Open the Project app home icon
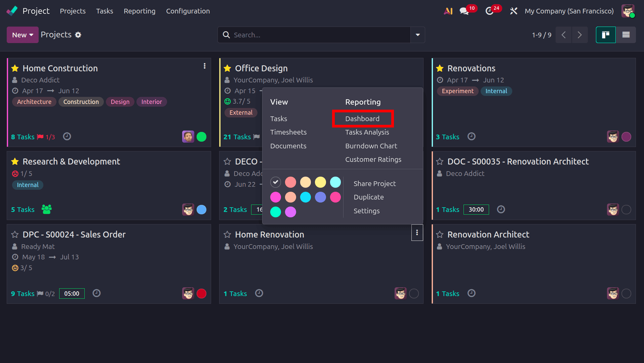644x363 pixels. coord(12,11)
